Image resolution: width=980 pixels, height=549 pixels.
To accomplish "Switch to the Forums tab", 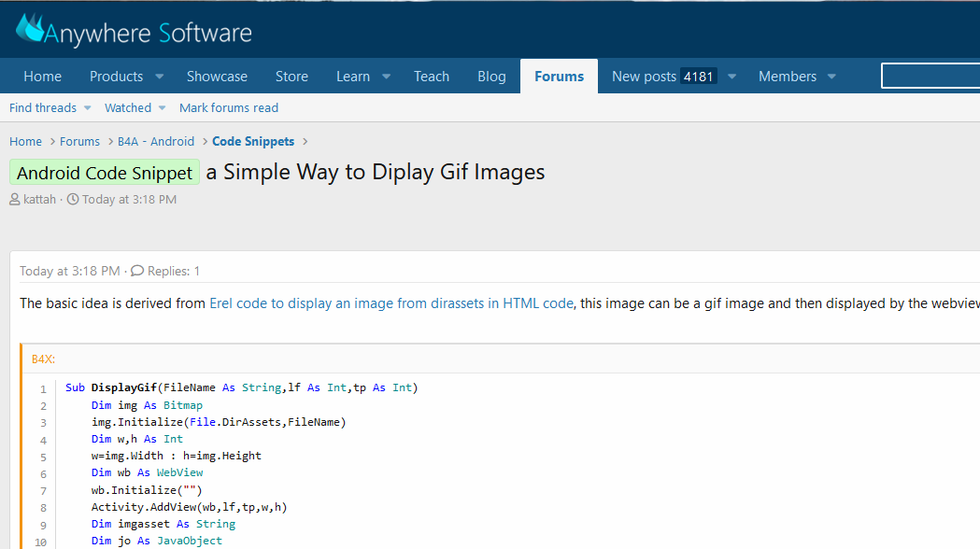I will click(559, 77).
